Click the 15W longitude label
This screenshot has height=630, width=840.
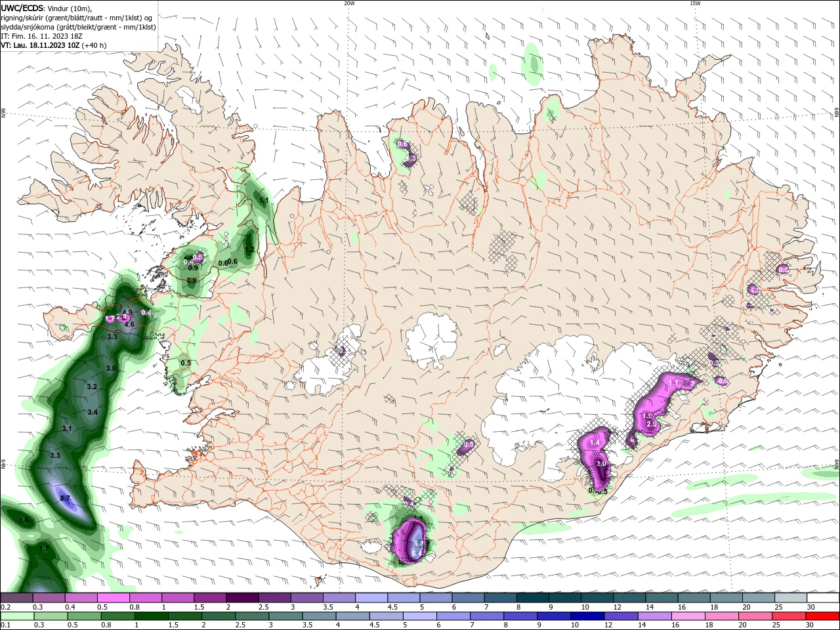point(695,3)
